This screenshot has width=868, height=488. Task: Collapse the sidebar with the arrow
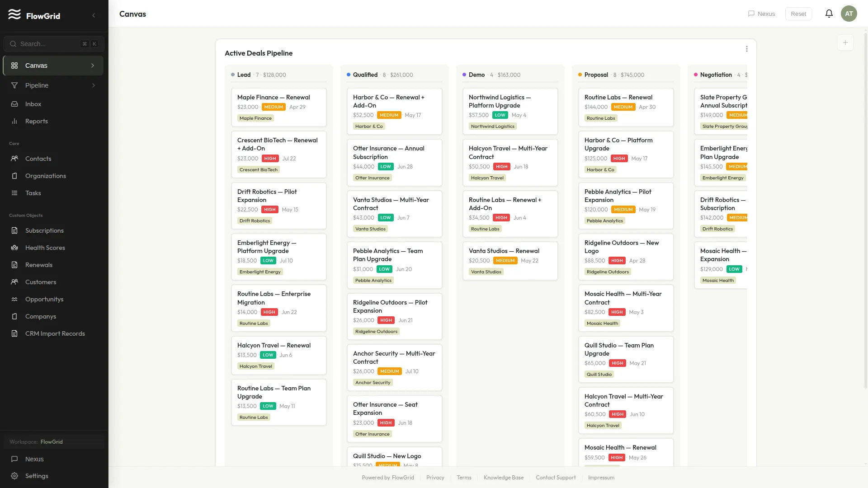pos(94,15)
